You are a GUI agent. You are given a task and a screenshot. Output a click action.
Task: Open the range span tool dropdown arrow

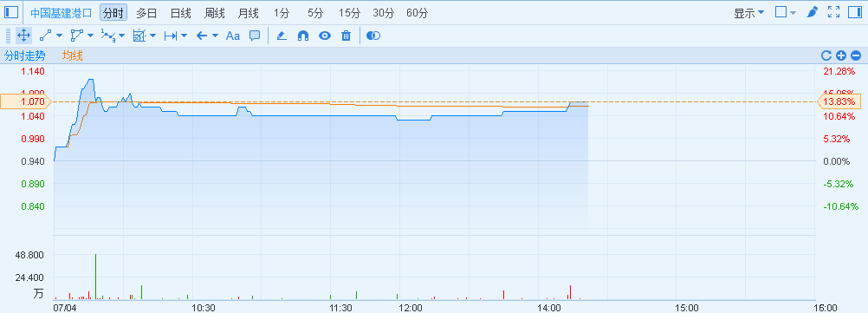185,36
